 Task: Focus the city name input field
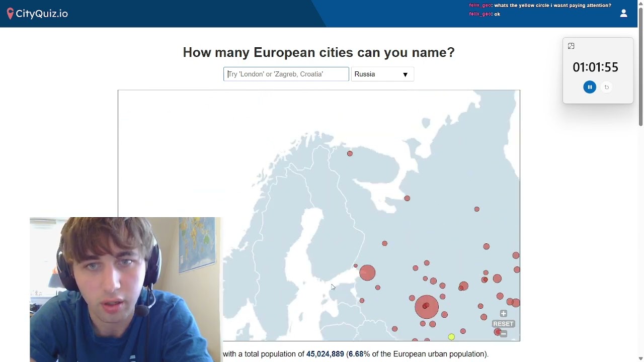point(286,74)
